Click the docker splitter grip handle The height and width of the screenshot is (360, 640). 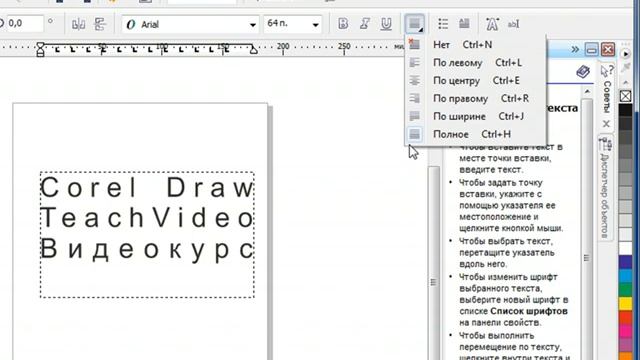[x=433, y=282]
